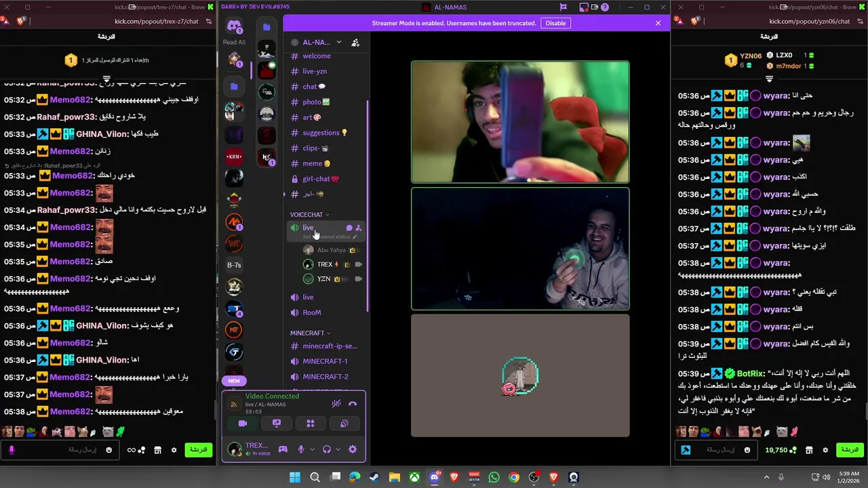
Task: Open microphone input options arrow
Action: pyautogui.click(x=311, y=449)
